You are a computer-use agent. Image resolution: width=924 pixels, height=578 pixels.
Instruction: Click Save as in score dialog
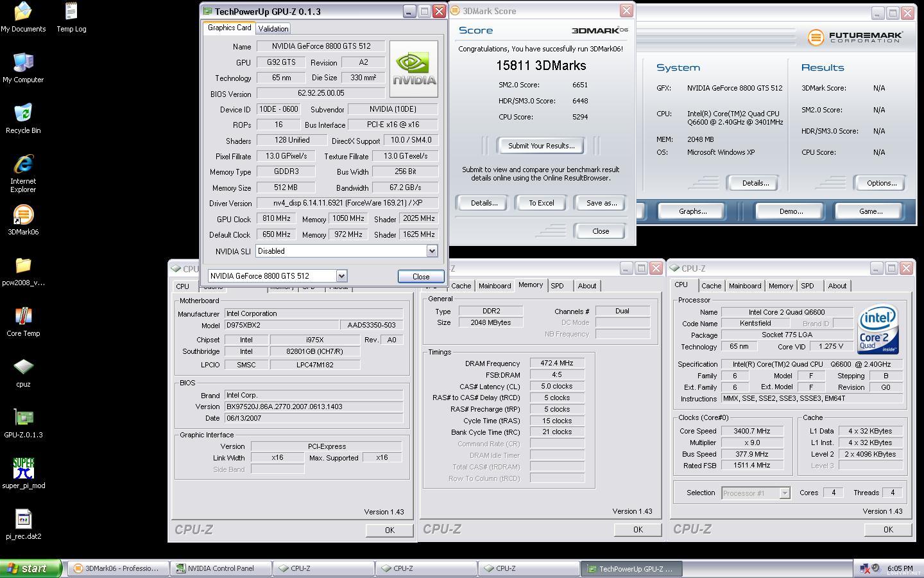pos(601,203)
